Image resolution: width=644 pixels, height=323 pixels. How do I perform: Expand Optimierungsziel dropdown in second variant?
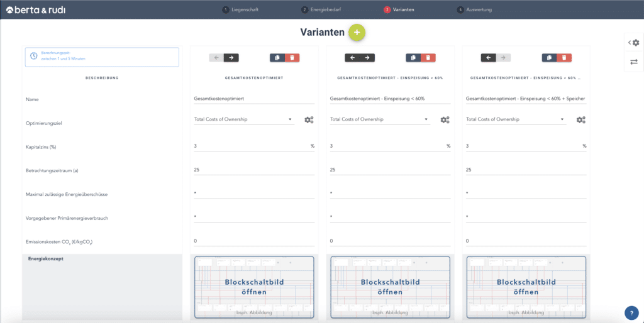[x=379, y=119]
